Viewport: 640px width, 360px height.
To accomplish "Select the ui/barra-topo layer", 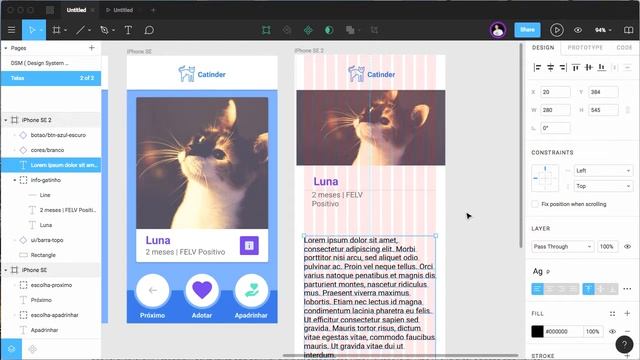I will click(x=47, y=240).
